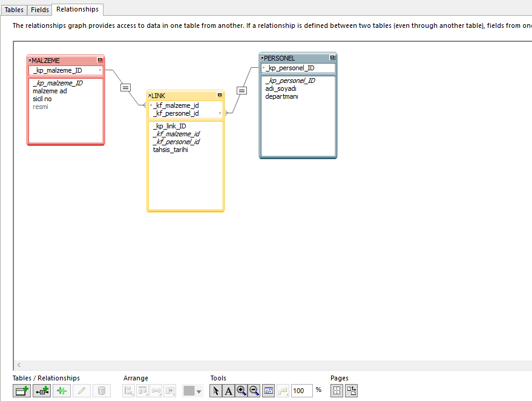Screen dimensions: 532x401
Task: Click the show page breaks icon
Action: (337, 391)
